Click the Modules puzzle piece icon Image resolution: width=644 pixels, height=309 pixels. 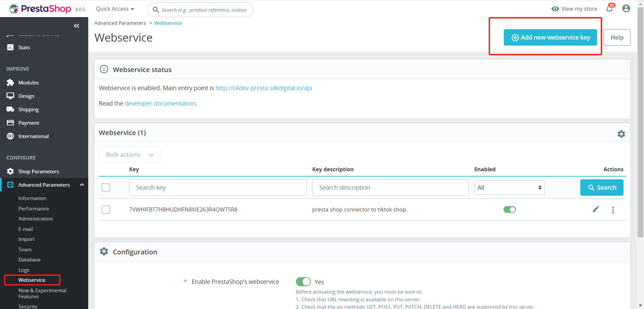point(10,83)
